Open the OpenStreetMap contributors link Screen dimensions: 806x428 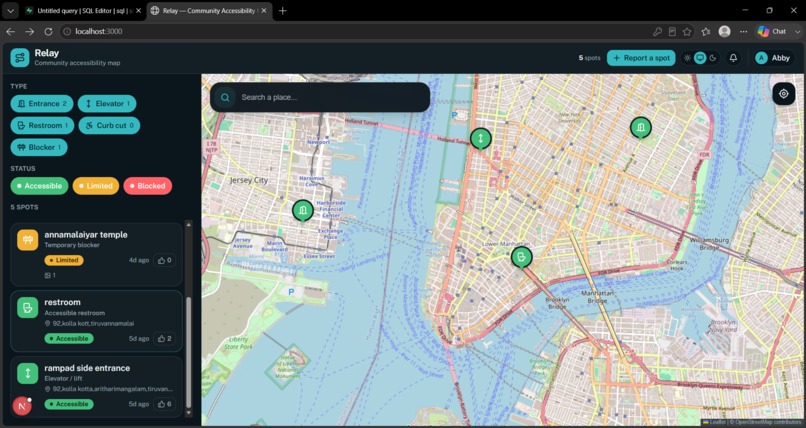(x=767, y=422)
